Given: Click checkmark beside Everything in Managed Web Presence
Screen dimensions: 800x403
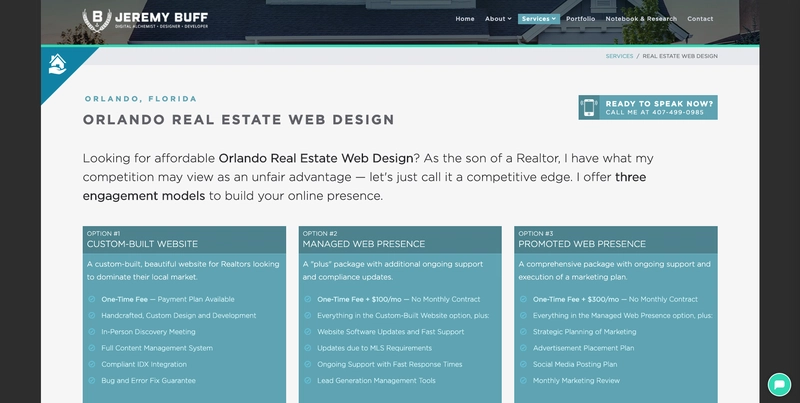Looking at the screenshot, I should [523, 316].
